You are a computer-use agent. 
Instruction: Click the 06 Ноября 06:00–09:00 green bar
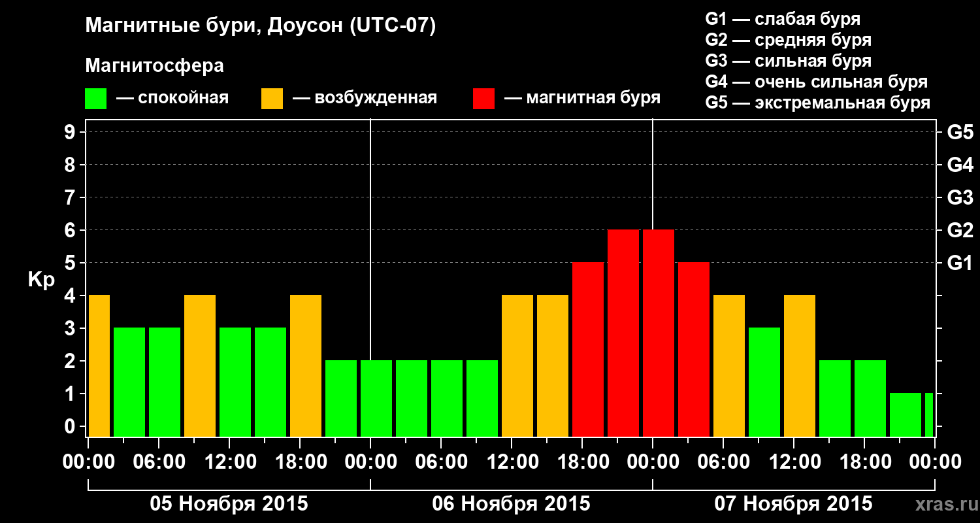pyautogui.click(x=447, y=398)
